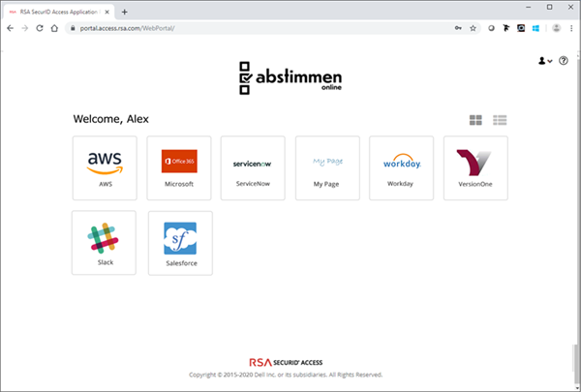Open a new browser tab
This screenshot has width=581, height=392.
point(125,12)
